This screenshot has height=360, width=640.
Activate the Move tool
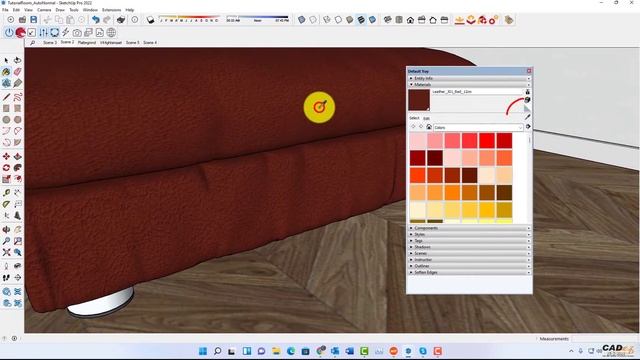6,156
